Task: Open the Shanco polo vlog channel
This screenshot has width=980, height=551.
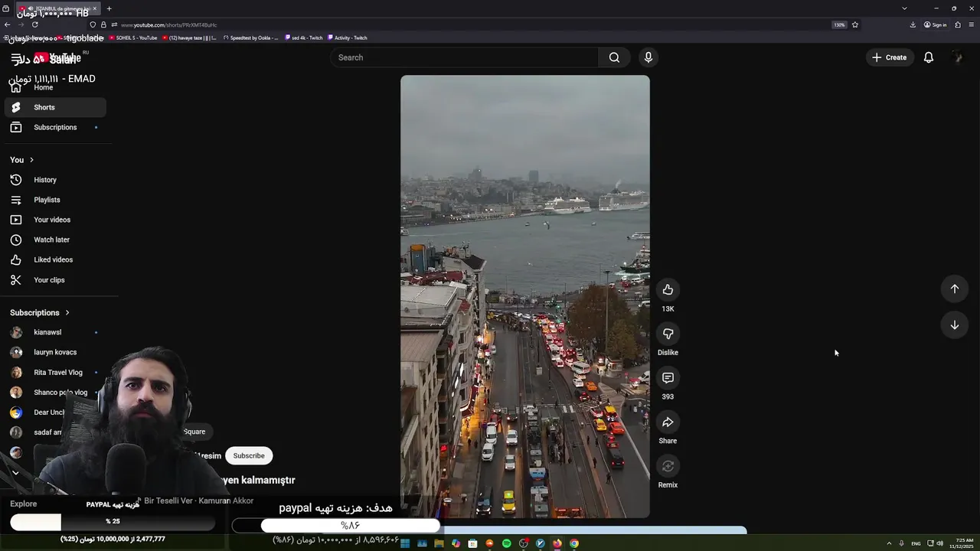Action: (x=55, y=392)
